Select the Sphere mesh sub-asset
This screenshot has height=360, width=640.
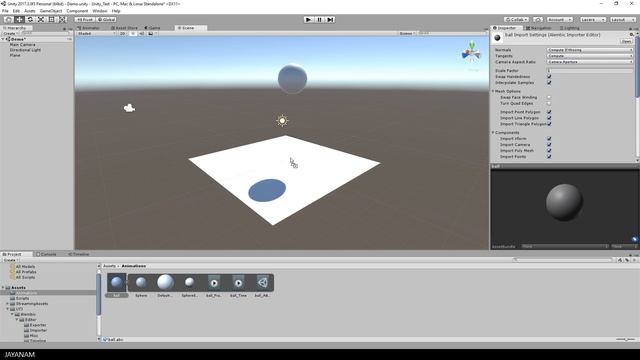pos(141,282)
